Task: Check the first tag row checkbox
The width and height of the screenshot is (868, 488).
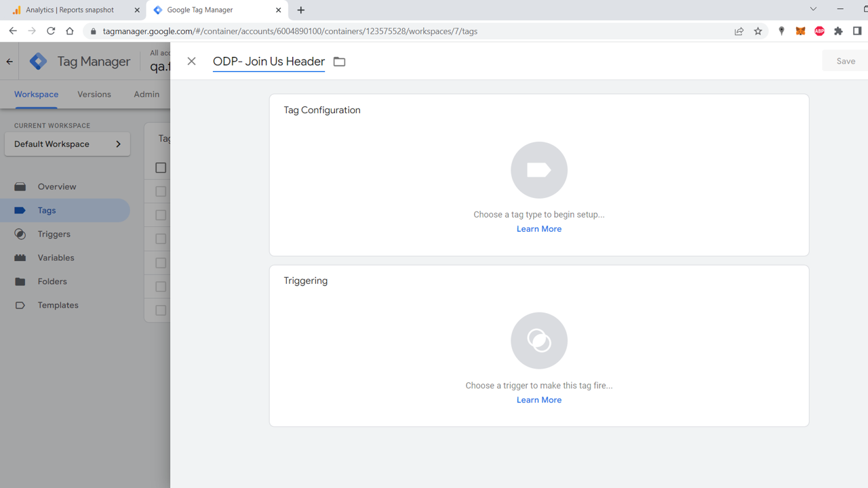Action: [x=161, y=191]
